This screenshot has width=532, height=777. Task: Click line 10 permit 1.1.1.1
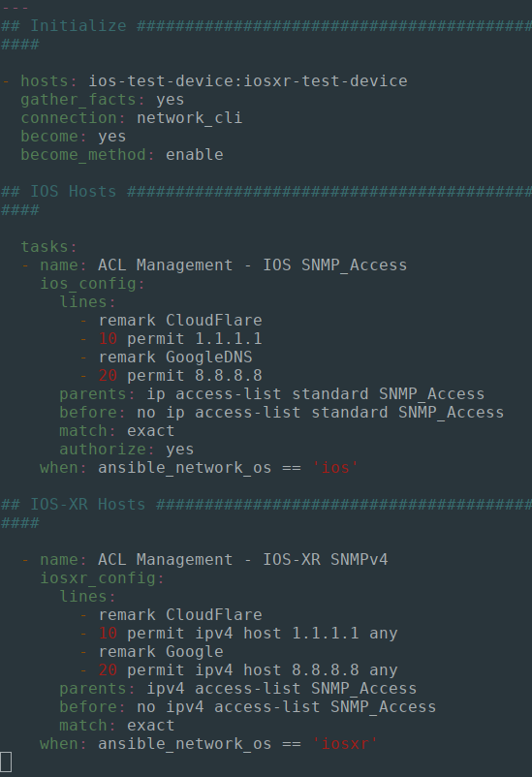point(180,338)
